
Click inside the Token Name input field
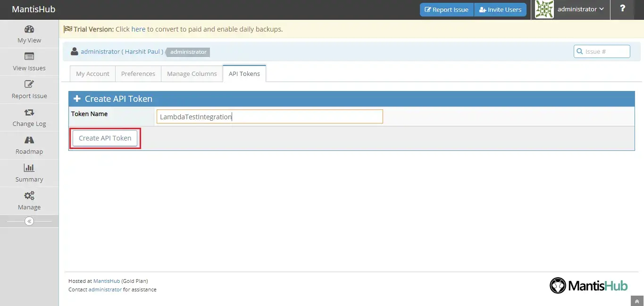[269, 116]
